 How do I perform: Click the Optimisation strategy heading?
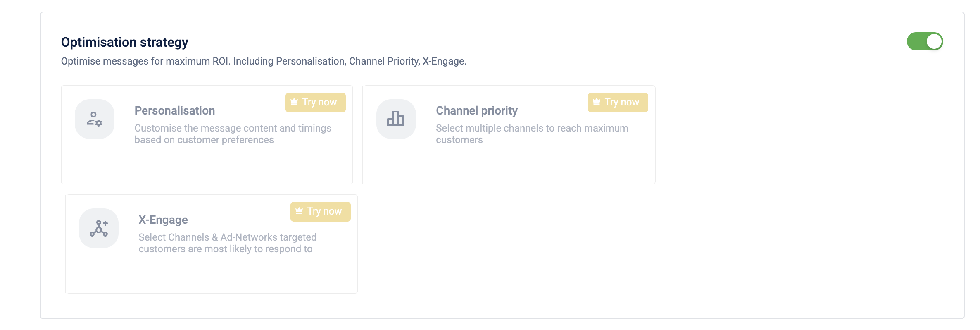click(x=125, y=42)
